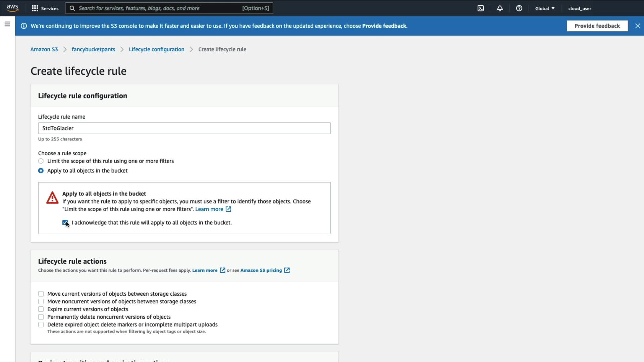This screenshot has height=362, width=644.
Task: Click the AWS logo home icon
Action: [12, 8]
